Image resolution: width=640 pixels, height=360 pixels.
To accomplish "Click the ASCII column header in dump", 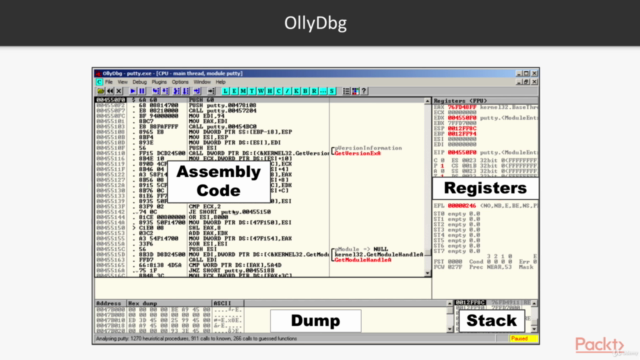I will pos(228,303).
